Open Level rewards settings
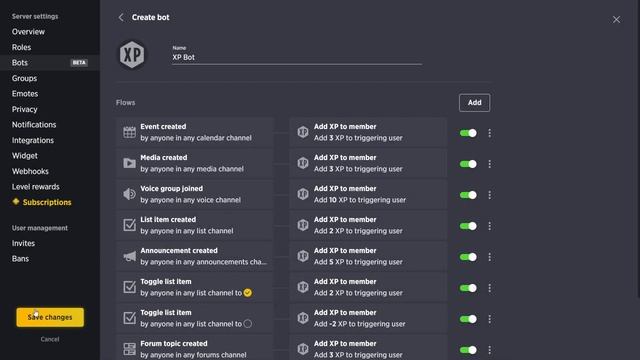Viewport: 640px width, 360px height. point(36,187)
